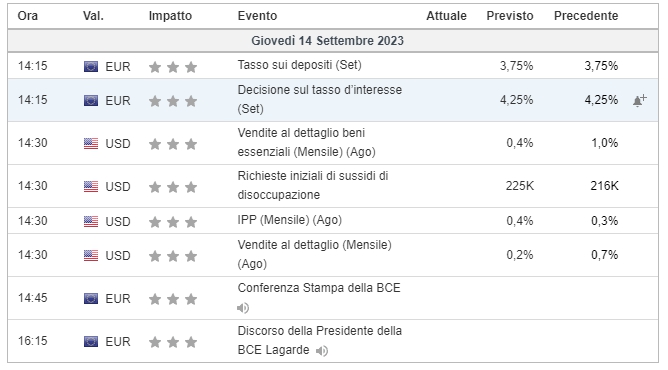Click US flag icon in IPP (Mensile) row
The width and height of the screenshot is (668, 370).
[x=91, y=221]
